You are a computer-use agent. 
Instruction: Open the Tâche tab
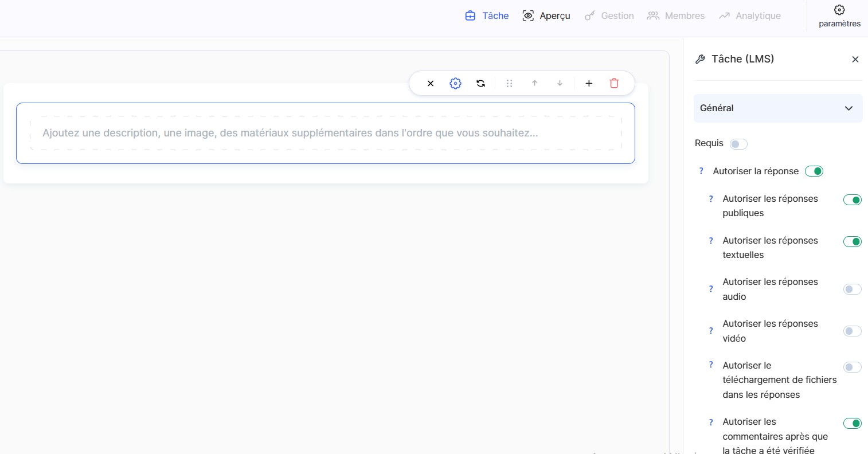click(x=487, y=16)
